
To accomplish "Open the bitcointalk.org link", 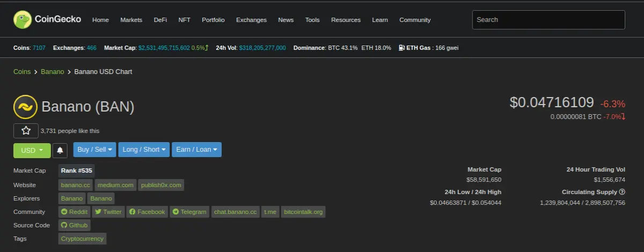I will [x=303, y=212].
